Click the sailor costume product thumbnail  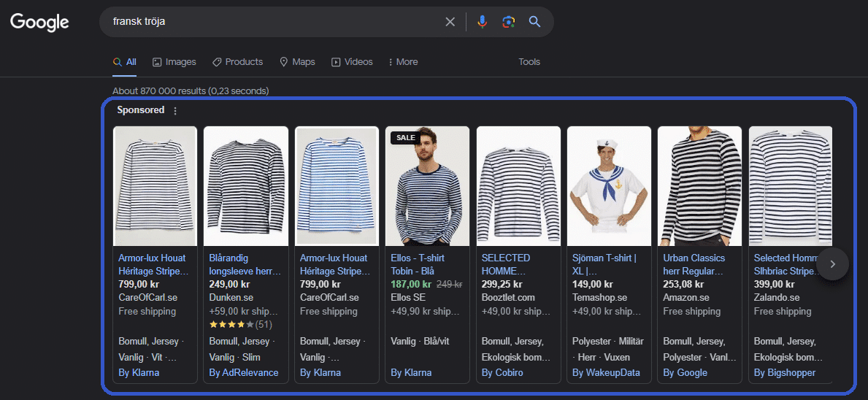tap(609, 186)
